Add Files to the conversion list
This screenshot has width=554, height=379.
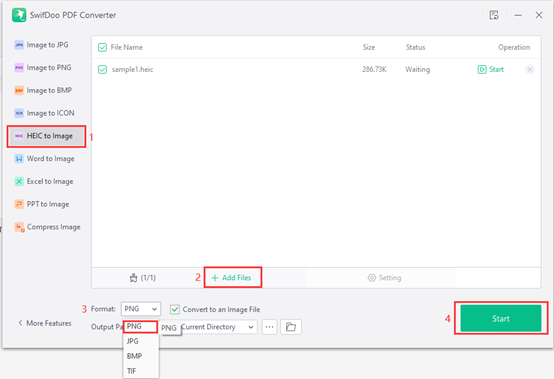coord(231,278)
